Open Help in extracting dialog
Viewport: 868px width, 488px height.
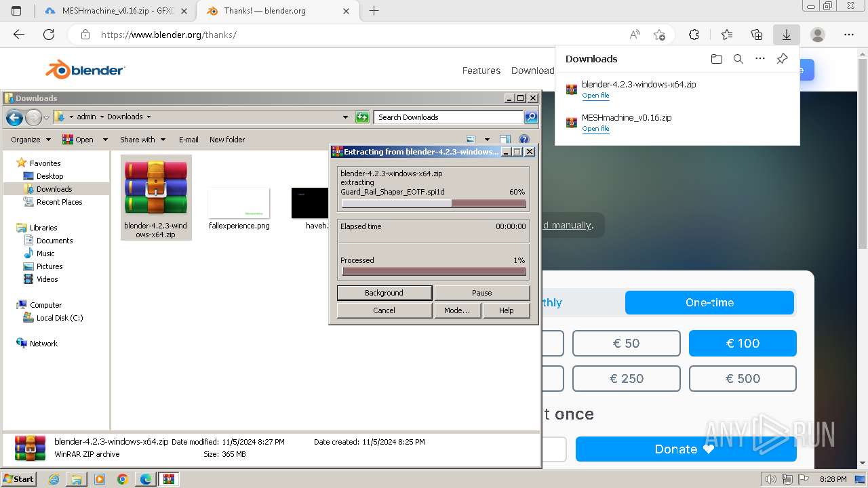[506, 310]
